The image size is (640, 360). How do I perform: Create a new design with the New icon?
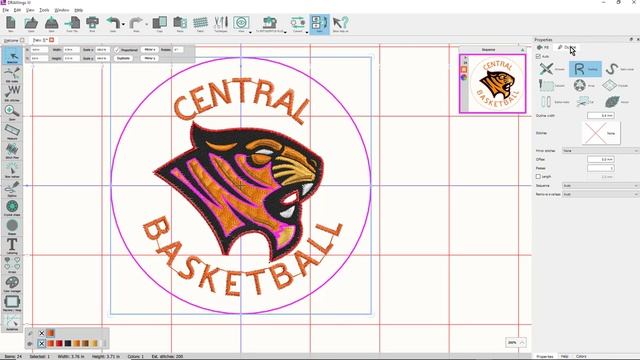(11, 23)
